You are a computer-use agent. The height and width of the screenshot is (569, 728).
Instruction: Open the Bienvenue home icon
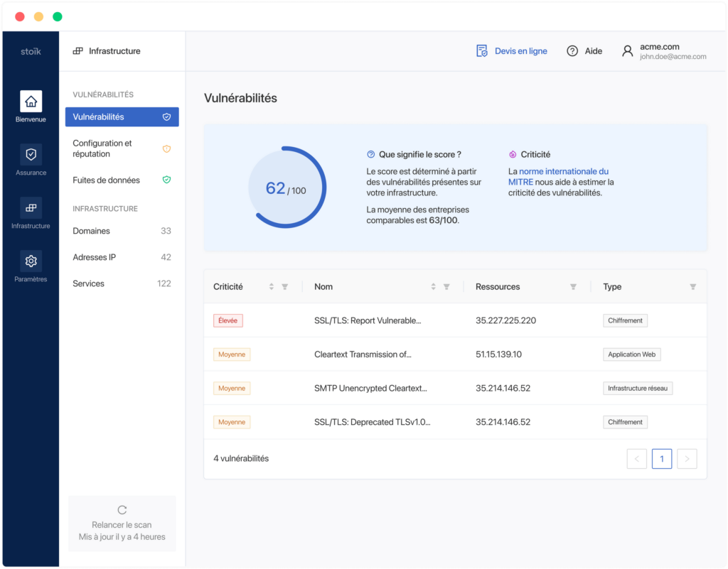click(31, 101)
